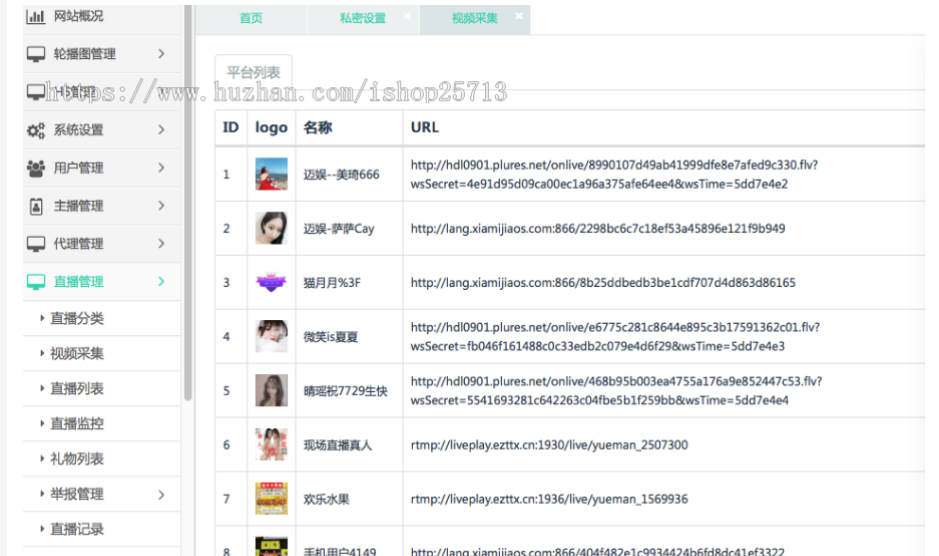This screenshot has width=939, height=556.
Task: Click the 欢乐水果 logo thumbnail
Action: click(x=271, y=498)
